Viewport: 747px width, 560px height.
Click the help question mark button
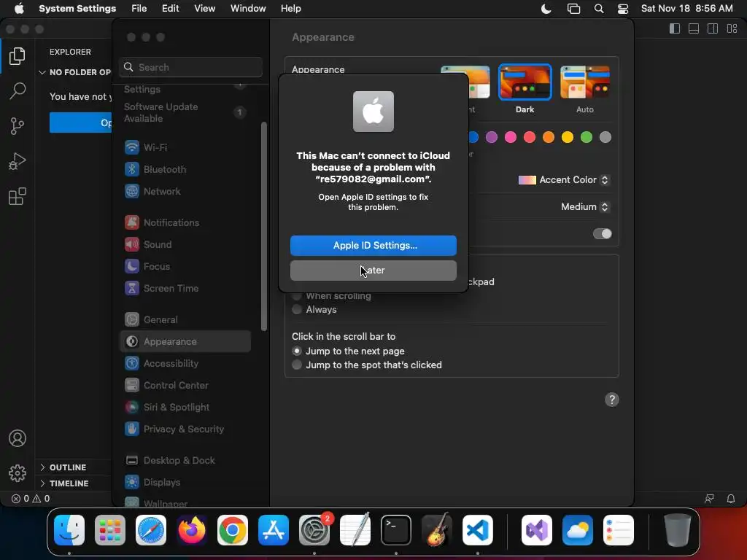coord(612,400)
